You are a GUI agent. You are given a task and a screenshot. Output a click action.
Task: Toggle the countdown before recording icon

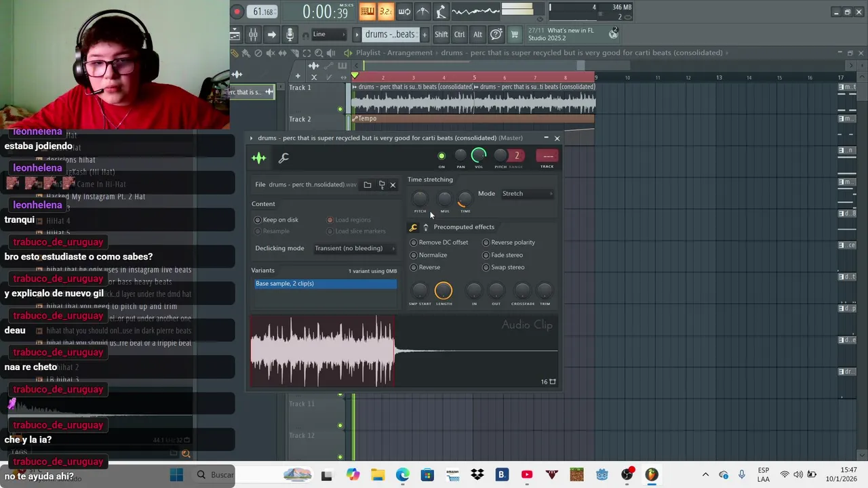tap(385, 11)
